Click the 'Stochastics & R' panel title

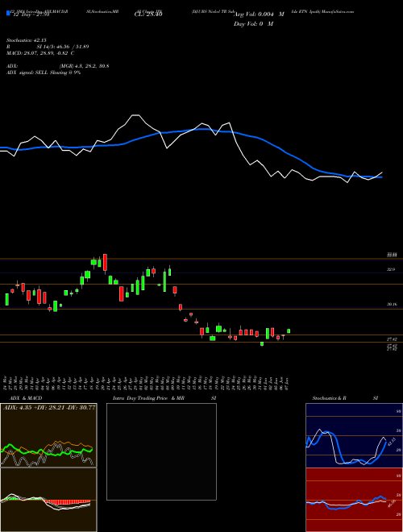[x=329, y=398]
